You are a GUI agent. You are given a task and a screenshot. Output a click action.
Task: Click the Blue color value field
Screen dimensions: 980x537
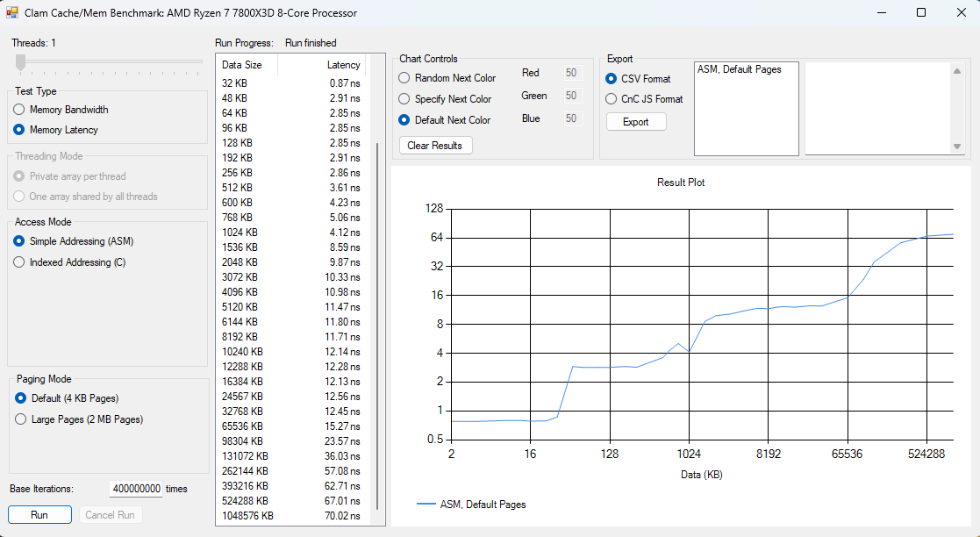click(x=573, y=118)
